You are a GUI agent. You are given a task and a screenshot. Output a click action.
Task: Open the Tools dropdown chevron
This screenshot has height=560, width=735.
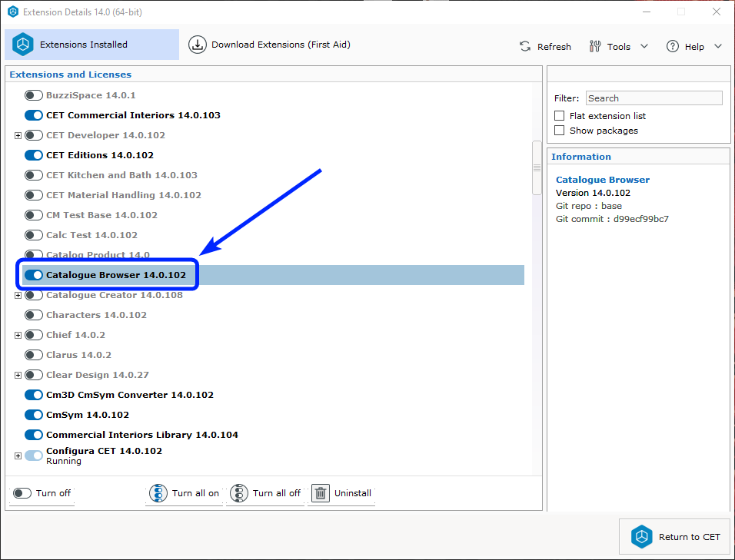click(644, 46)
